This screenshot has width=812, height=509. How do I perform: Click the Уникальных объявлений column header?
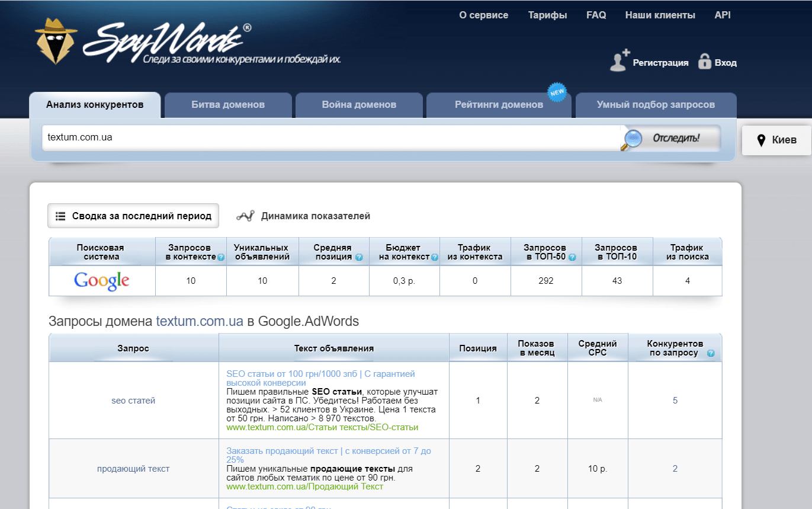tap(261, 252)
